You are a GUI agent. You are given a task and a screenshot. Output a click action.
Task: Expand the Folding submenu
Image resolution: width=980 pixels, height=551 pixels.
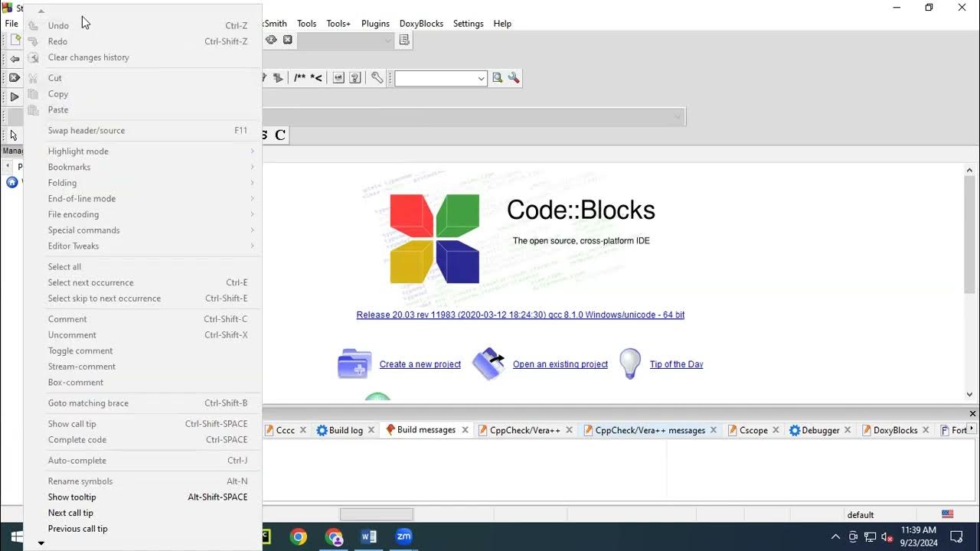[x=143, y=183]
